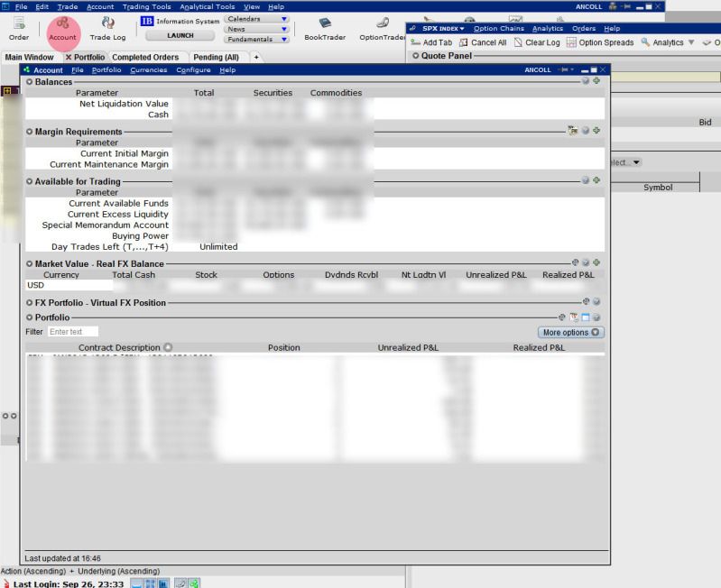The width and height of the screenshot is (721, 588).
Task: Open Analytics toolbar dropdown arrow
Action: [x=690, y=42]
